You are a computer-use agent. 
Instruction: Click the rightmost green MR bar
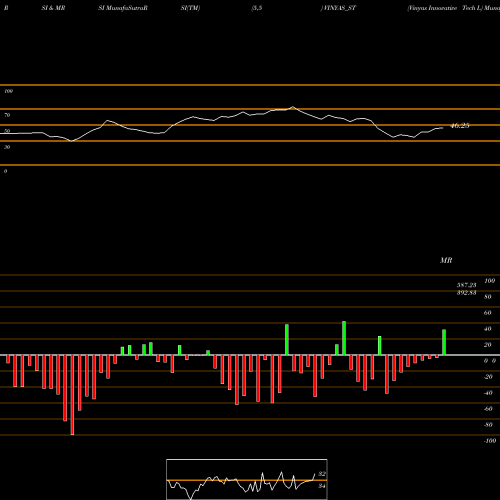pyautogui.click(x=444, y=342)
